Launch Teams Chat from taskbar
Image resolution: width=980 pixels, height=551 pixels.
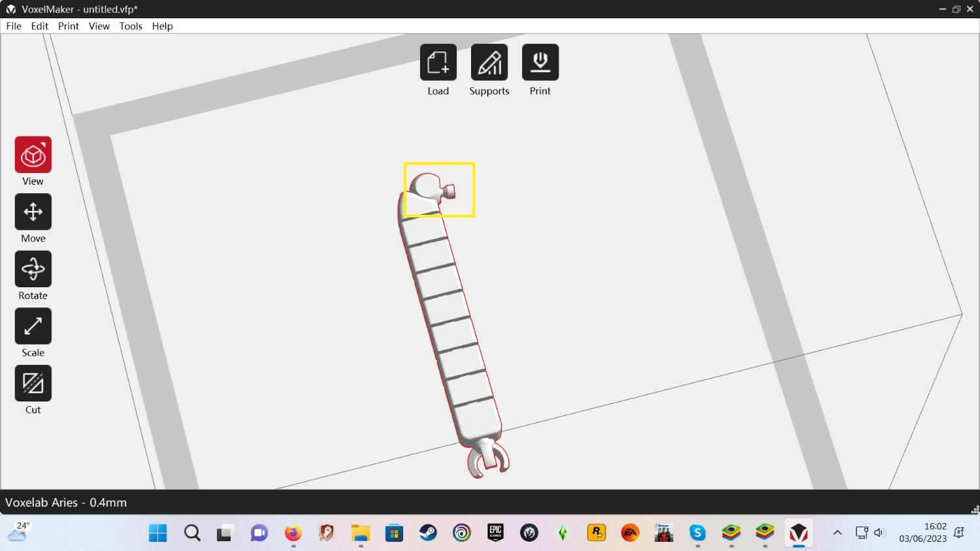point(259,533)
